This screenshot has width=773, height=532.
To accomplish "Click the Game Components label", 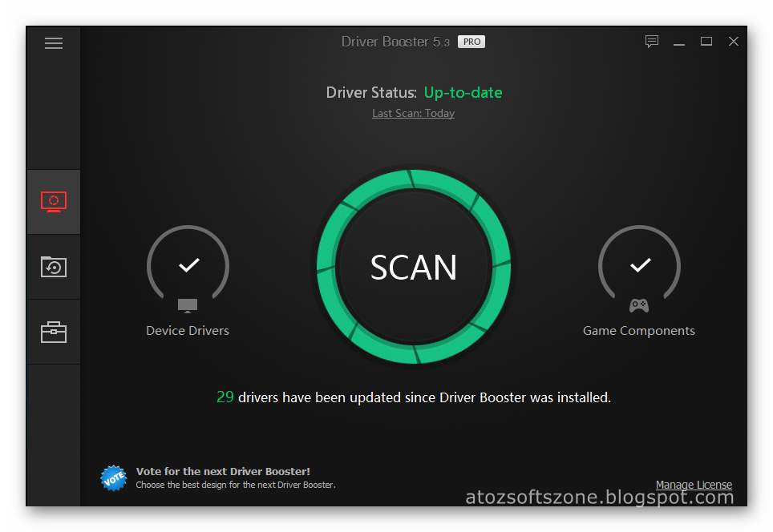I will tap(639, 331).
